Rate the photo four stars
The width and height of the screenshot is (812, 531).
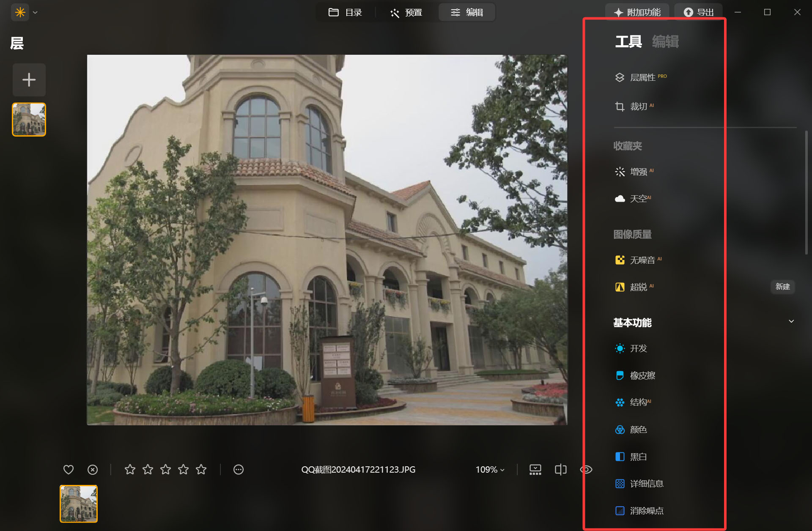pos(183,469)
